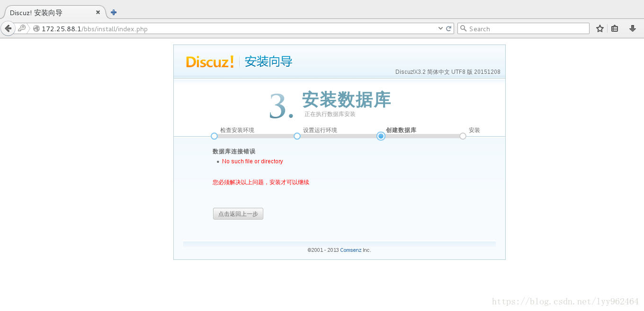
Task: Open the URL history dropdown arrow
Action: [x=441, y=28]
